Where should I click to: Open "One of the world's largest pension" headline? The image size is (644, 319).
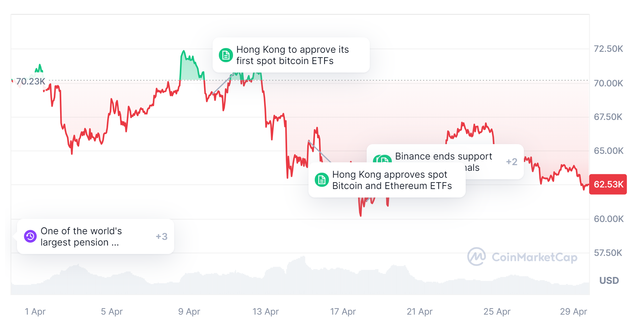point(81,236)
